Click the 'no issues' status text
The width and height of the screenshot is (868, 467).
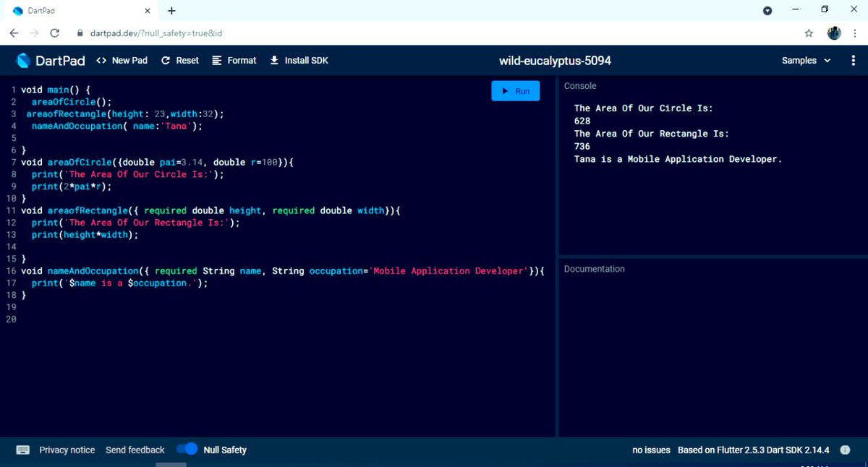[651, 450]
